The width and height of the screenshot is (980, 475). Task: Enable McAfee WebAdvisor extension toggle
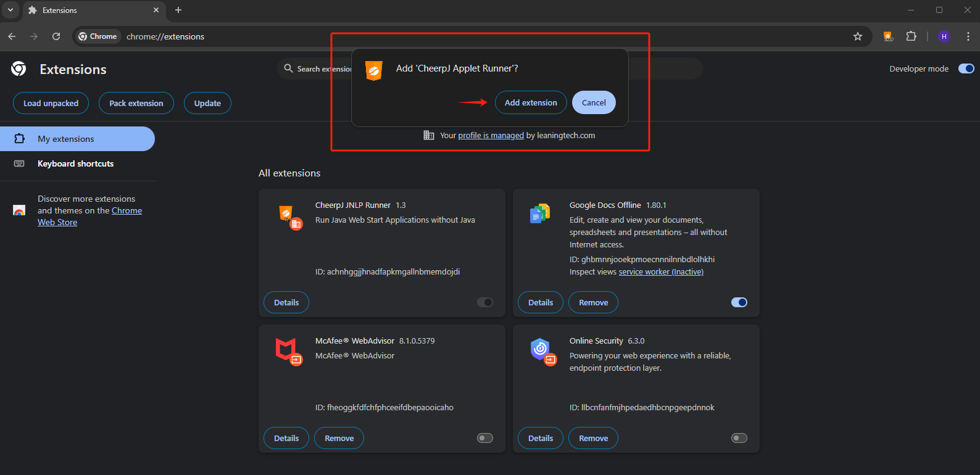[x=485, y=438]
